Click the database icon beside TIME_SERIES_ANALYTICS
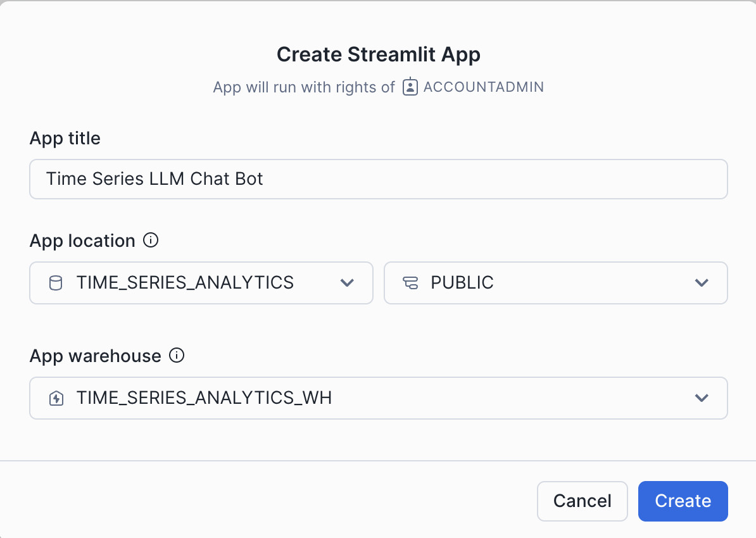This screenshot has height=538, width=756. tap(56, 283)
